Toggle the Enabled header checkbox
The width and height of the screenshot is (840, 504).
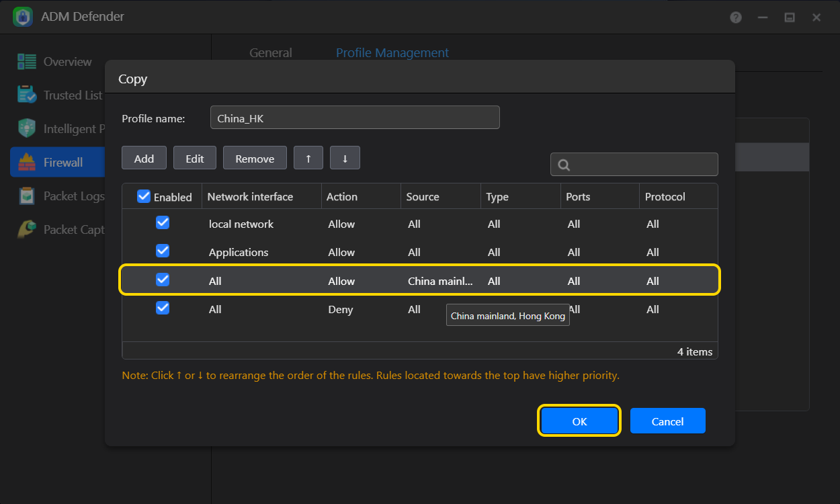click(x=144, y=196)
